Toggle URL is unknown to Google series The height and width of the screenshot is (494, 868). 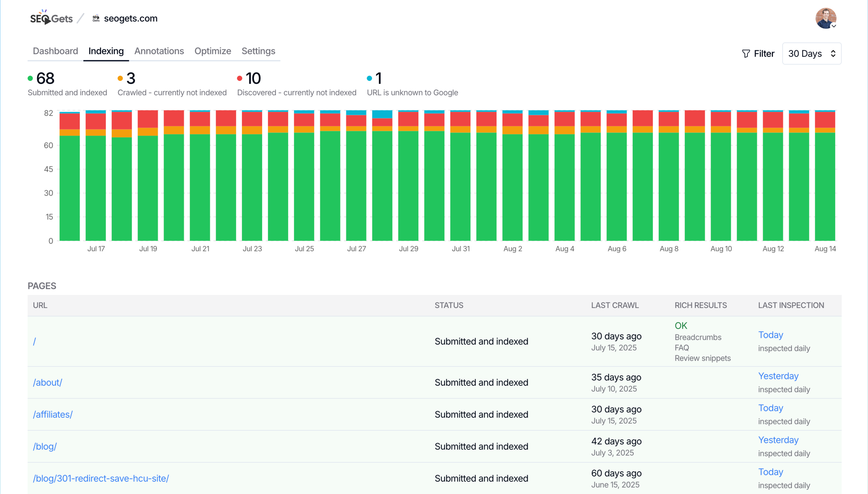(x=412, y=92)
